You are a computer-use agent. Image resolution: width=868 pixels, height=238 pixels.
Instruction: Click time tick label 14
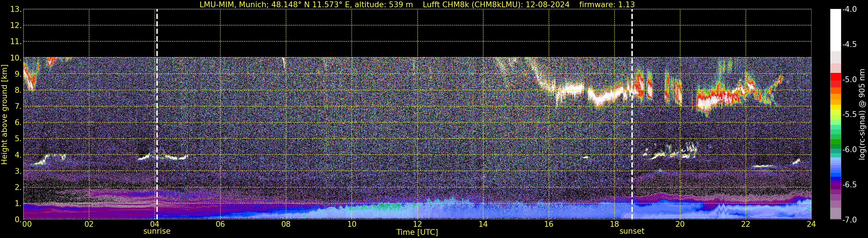pyautogui.click(x=483, y=224)
